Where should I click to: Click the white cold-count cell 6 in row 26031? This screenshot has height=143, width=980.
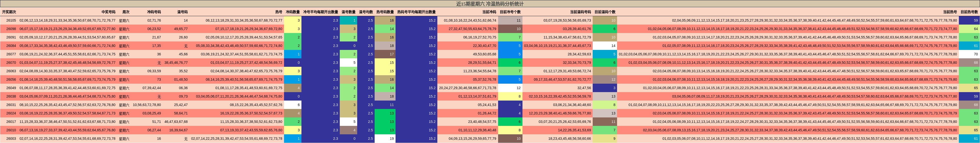[292, 105]
